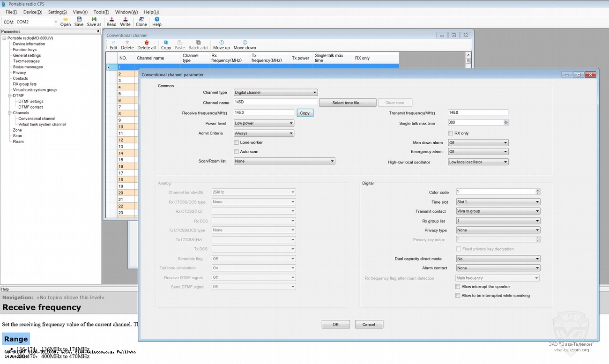The image size is (609, 364).
Task: Open the Time slot dropdown
Action: (x=498, y=202)
